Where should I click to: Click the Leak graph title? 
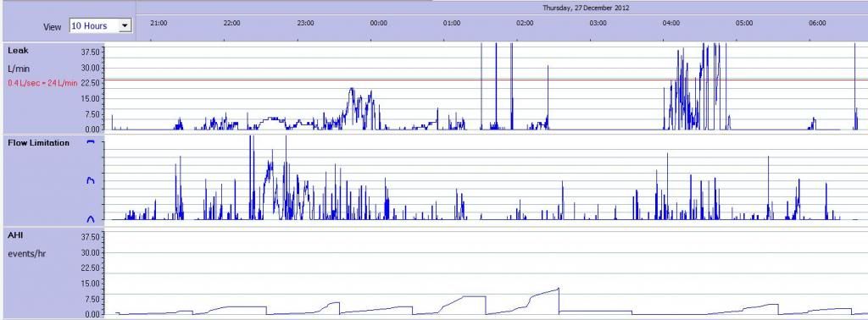tap(18, 50)
